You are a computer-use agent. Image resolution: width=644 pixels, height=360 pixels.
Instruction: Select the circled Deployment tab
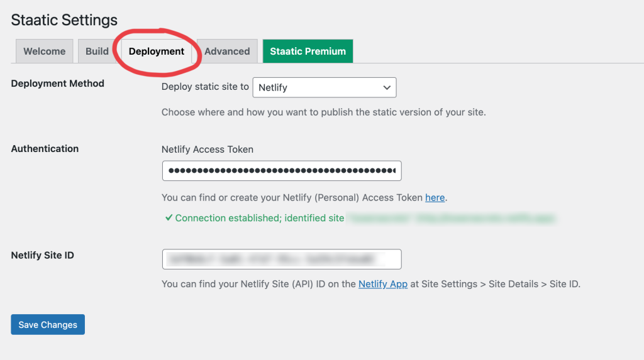tap(156, 52)
